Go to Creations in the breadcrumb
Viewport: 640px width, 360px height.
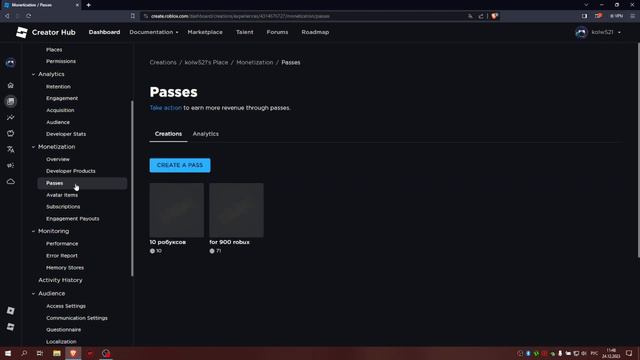coord(163,62)
